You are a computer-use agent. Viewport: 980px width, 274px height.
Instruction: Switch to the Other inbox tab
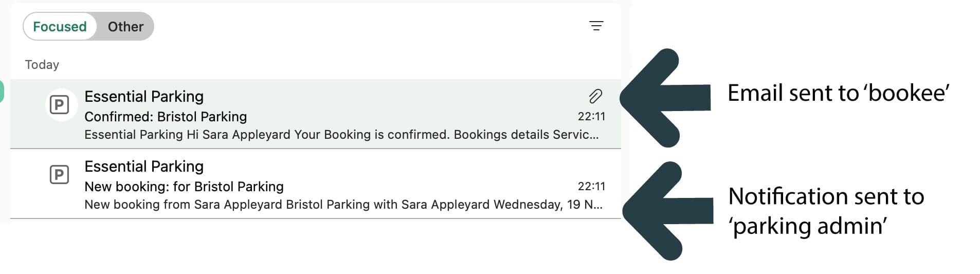(x=125, y=27)
